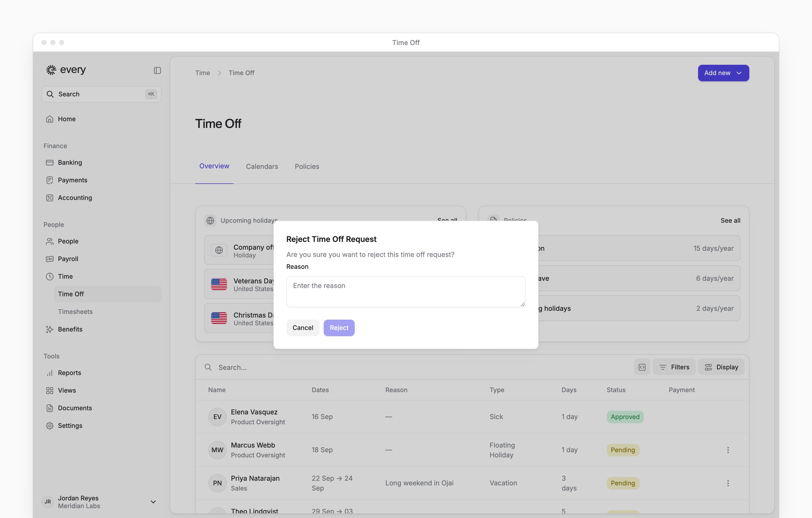Click the Settings gear icon
The width and height of the screenshot is (812, 518).
(x=49, y=426)
